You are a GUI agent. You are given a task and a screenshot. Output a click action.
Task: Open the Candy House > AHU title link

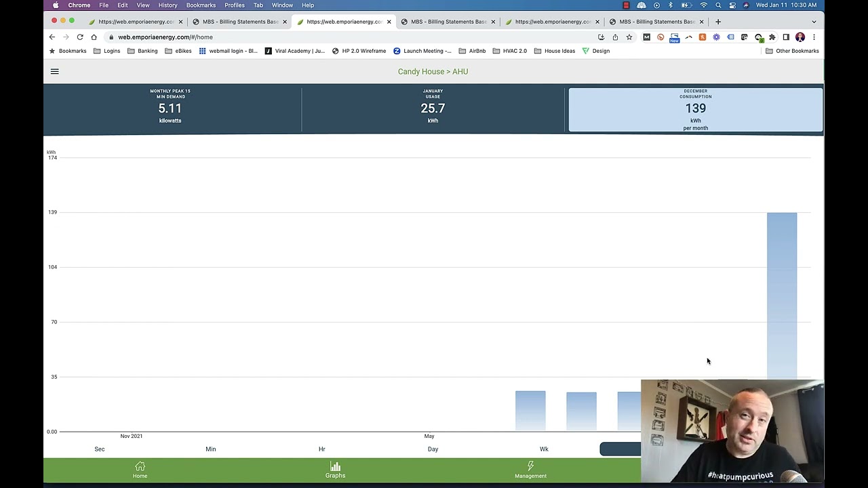coord(433,71)
